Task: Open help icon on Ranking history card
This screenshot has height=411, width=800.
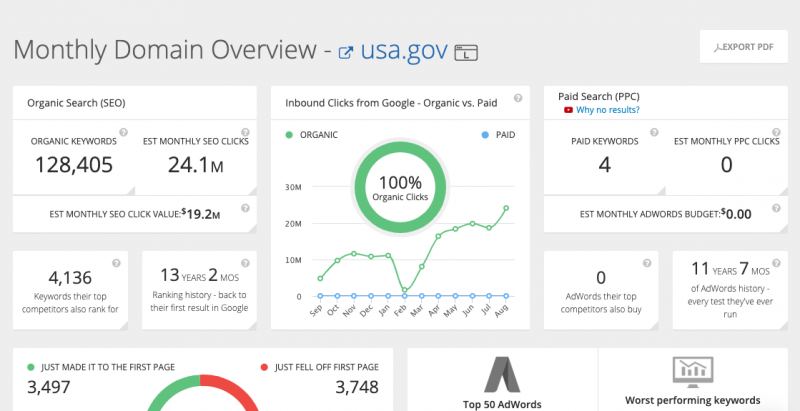Action: 245,263
